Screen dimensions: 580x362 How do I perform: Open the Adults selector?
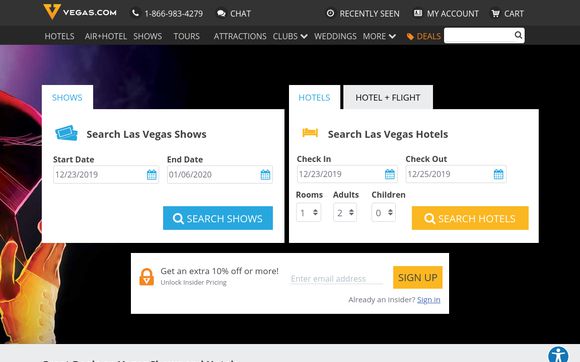pyautogui.click(x=345, y=213)
